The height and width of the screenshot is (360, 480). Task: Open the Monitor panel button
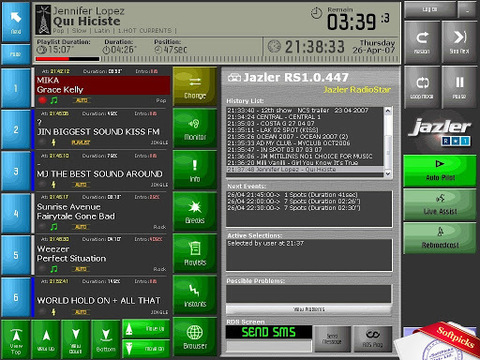click(195, 129)
